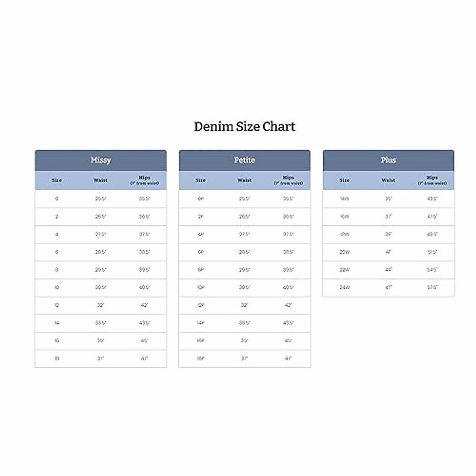Select size 20W cell in Plus table
The width and height of the screenshot is (476, 476).
344,252
